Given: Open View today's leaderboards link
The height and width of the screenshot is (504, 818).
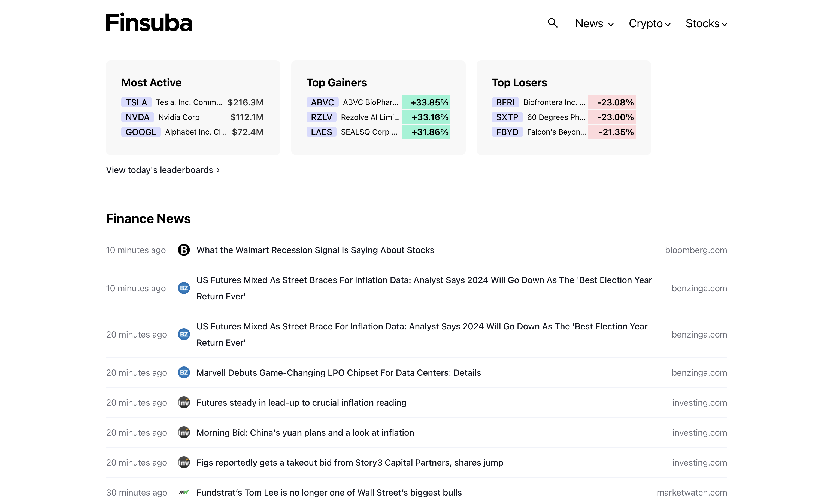Looking at the screenshot, I should coord(163,170).
